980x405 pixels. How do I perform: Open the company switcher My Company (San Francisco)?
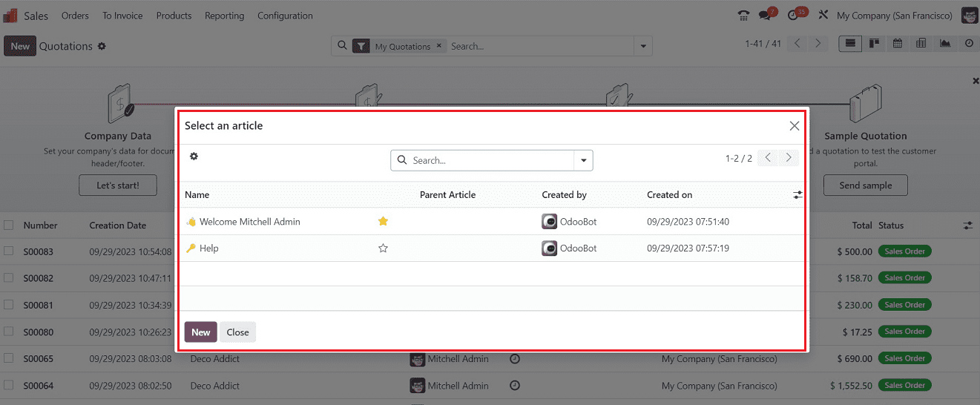[x=895, y=16]
